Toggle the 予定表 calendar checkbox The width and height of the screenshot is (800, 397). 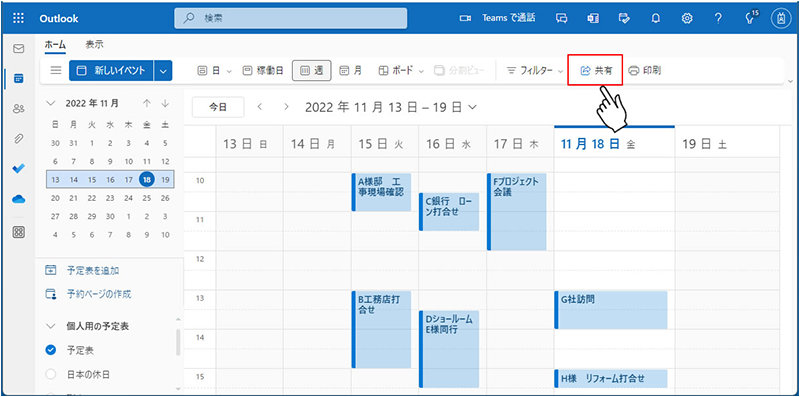click(x=50, y=350)
